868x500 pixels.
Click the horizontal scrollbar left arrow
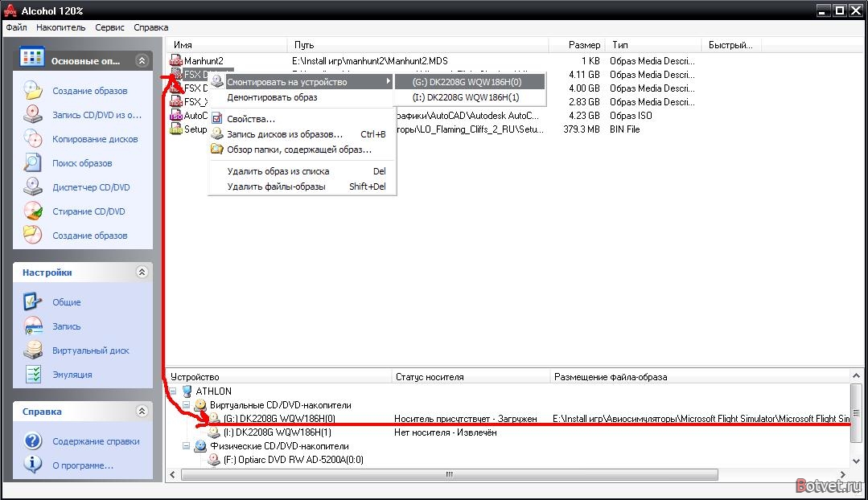click(x=173, y=474)
